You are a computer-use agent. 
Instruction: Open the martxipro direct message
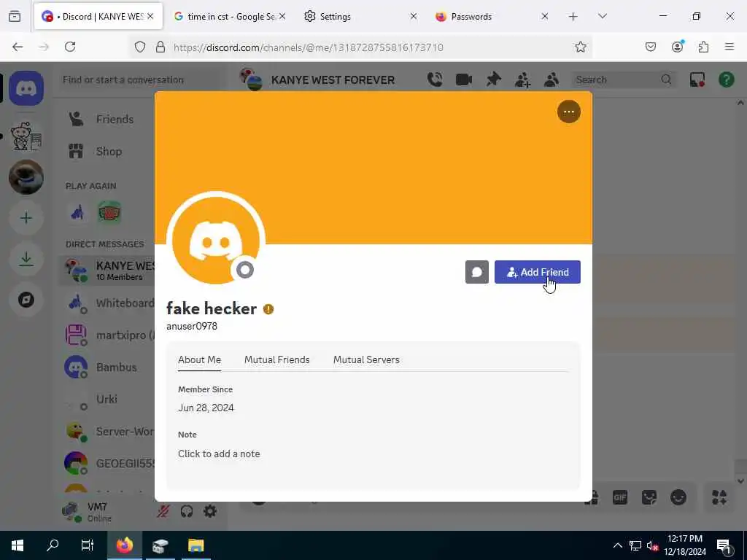point(107,335)
